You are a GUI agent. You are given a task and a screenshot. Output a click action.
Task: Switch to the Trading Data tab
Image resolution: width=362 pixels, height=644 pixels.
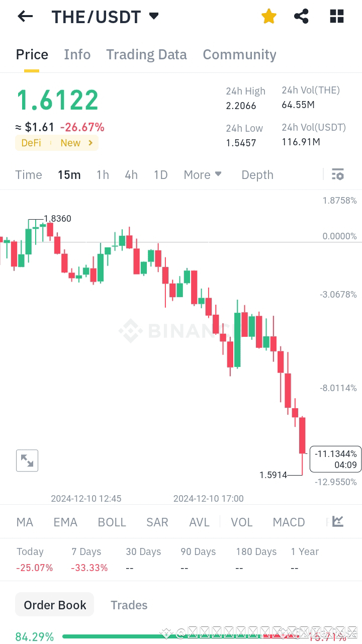click(146, 54)
